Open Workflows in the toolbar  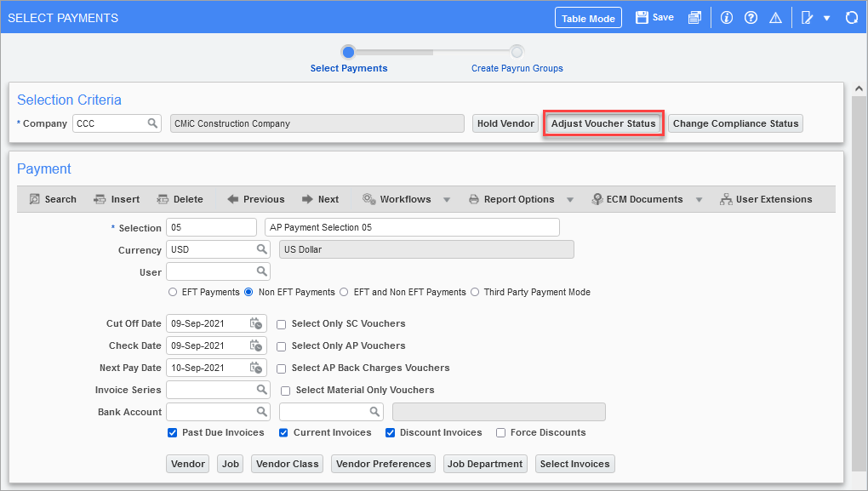397,199
